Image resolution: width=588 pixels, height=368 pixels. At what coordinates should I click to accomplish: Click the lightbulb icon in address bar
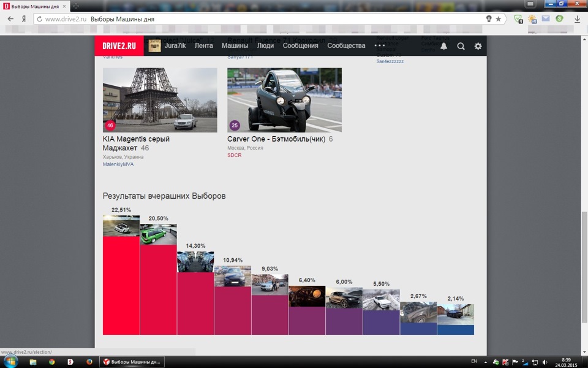[489, 19]
